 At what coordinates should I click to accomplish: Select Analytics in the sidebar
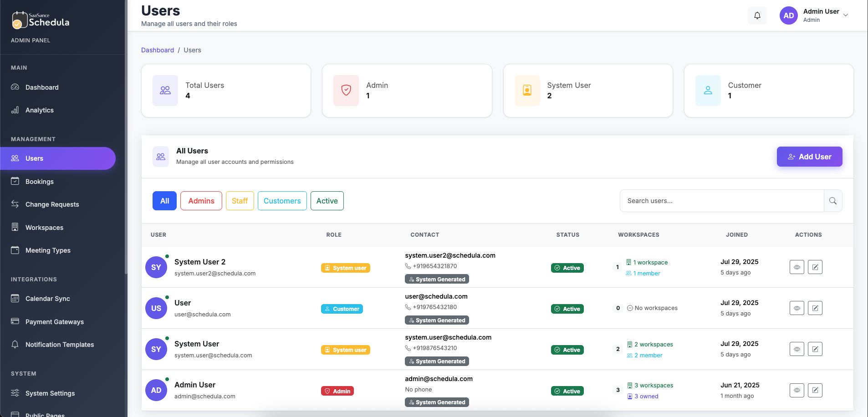pyautogui.click(x=40, y=110)
